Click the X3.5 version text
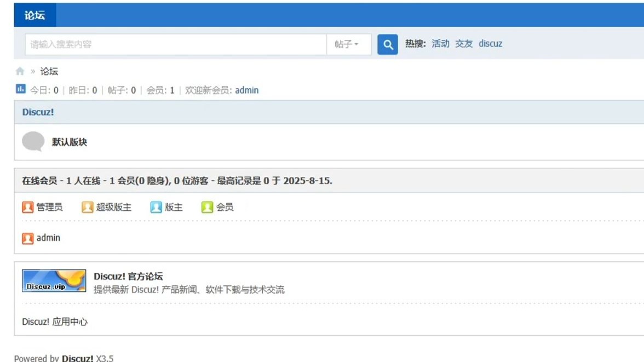Viewport: 644px width, 362px height. click(105, 358)
